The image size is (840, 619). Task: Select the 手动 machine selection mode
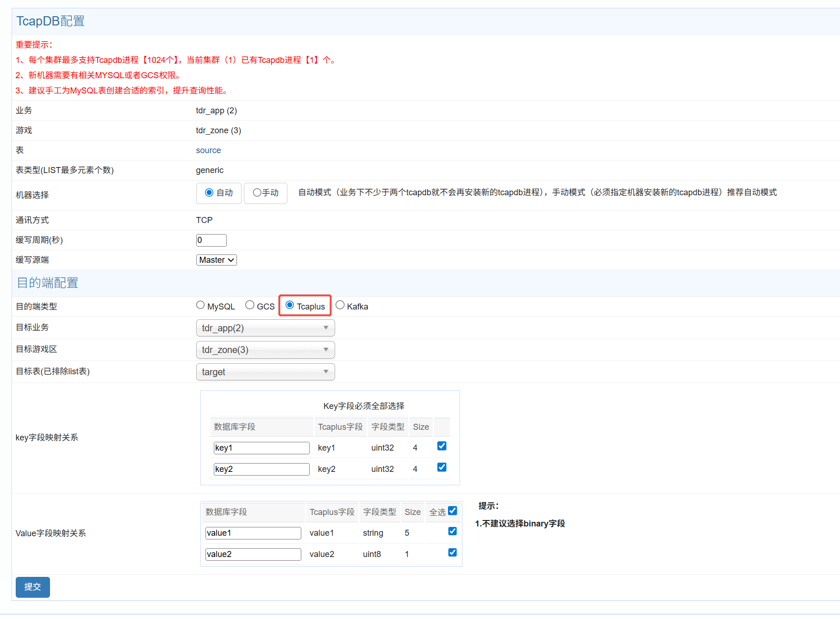(257, 193)
